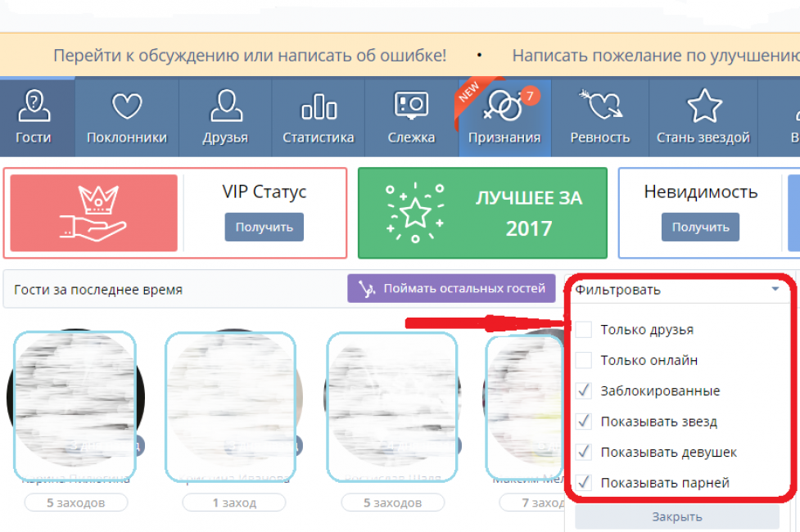
Task: Select the Статистика bar chart icon
Action: [319, 106]
